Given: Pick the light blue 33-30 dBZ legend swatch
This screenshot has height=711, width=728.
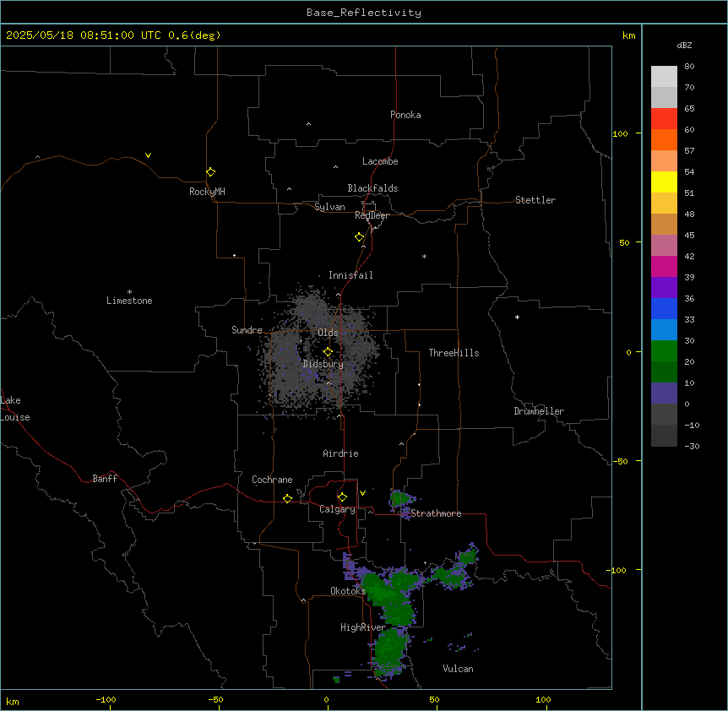Looking at the screenshot, I should [664, 329].
